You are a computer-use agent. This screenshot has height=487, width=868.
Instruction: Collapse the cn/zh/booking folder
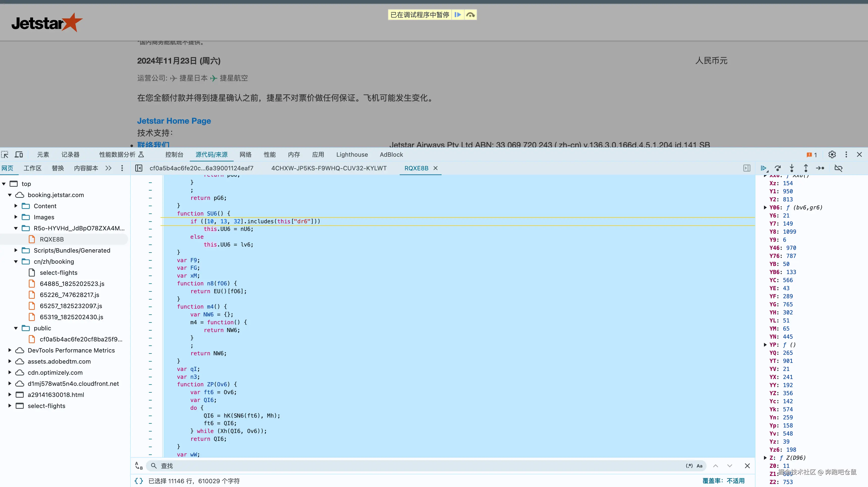16,261
